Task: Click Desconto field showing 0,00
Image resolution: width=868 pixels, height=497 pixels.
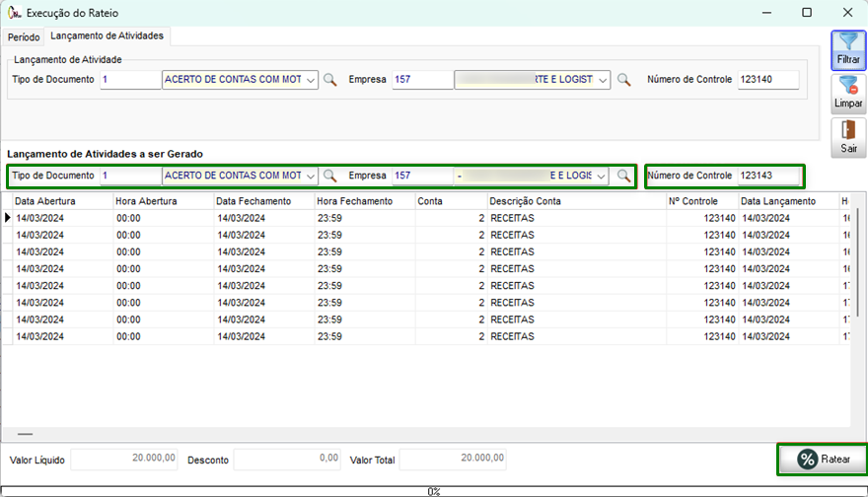Action: click(287, 460)
